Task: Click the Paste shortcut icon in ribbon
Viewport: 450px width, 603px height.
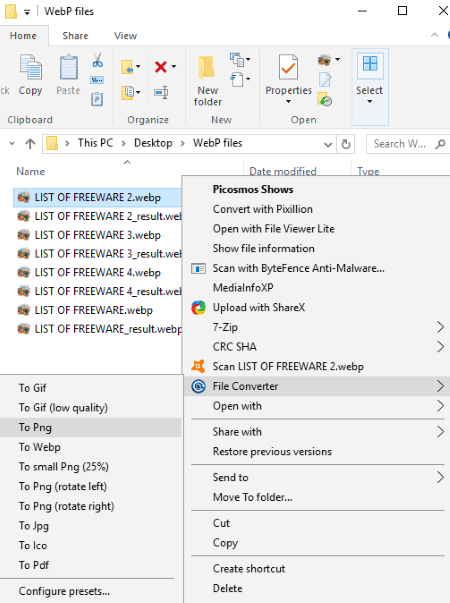Action: coord(97,99)
